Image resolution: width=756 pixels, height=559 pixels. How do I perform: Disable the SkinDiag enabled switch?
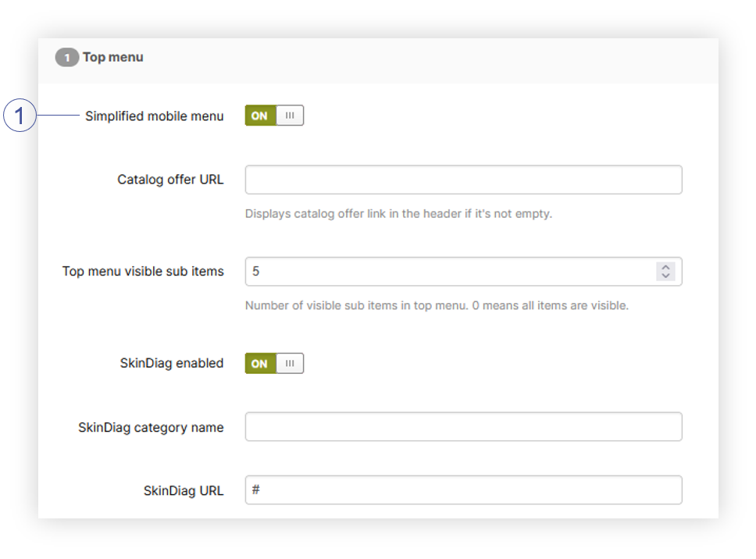[273, 364]
